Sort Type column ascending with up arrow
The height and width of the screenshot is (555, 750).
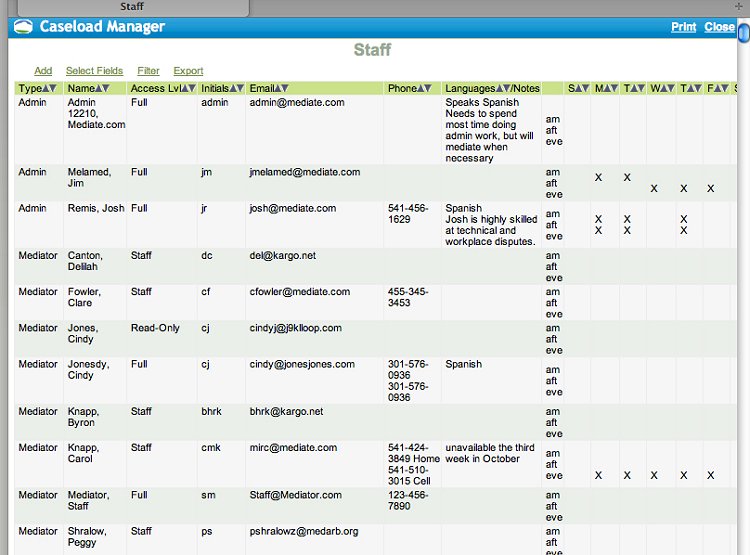[46, 89]
